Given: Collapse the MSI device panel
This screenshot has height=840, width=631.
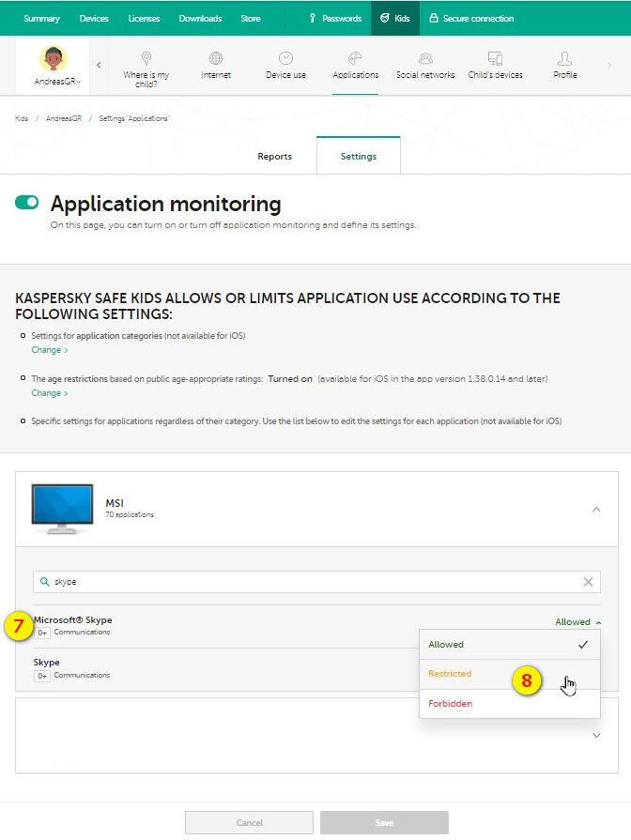Looking at the screenshot, I should 596,510.
